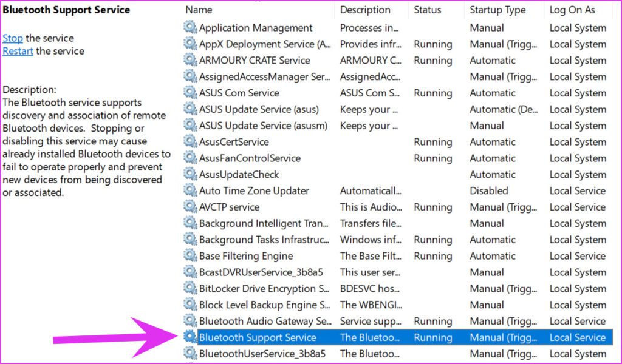Stop the Bluetooth Support Service
Image resolution: width=622 pixels, height=364 pixels.
click(12, 38)
